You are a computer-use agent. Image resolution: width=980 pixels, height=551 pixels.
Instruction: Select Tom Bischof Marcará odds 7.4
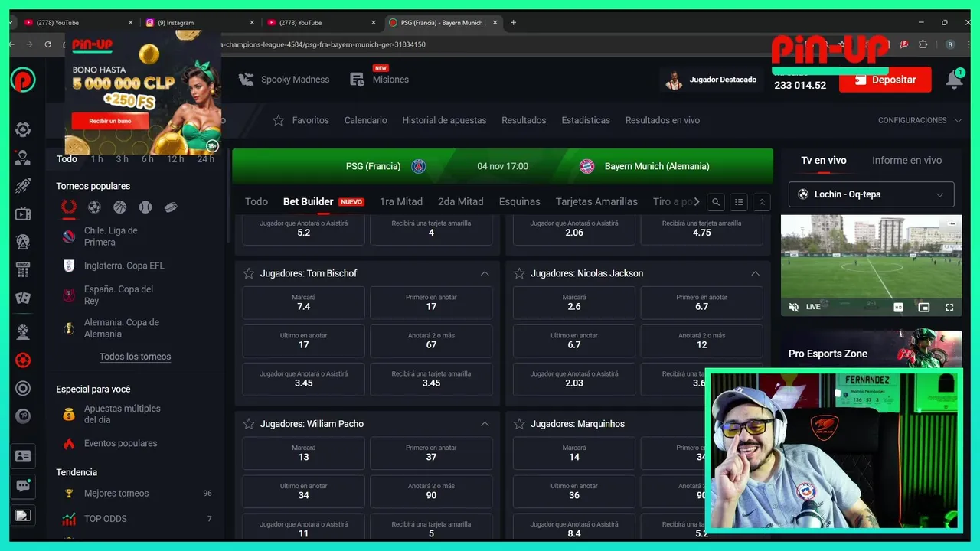(x=304, y=303)
